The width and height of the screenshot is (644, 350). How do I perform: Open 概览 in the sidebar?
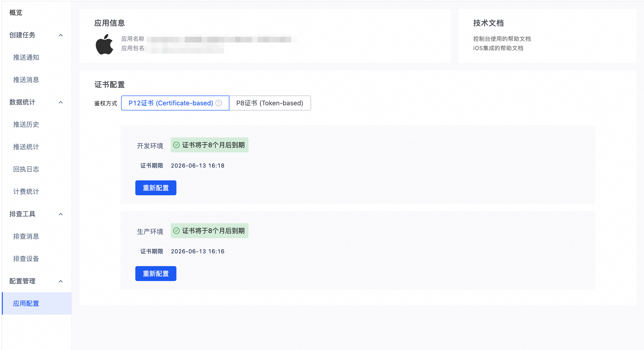pos(16,13)
